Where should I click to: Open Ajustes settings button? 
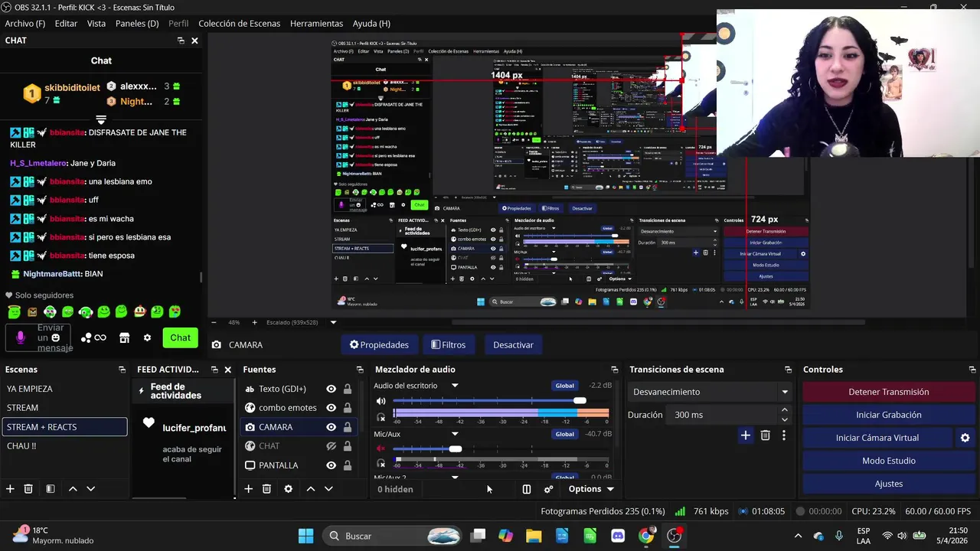pyautogui.click(x=889, y=484)
